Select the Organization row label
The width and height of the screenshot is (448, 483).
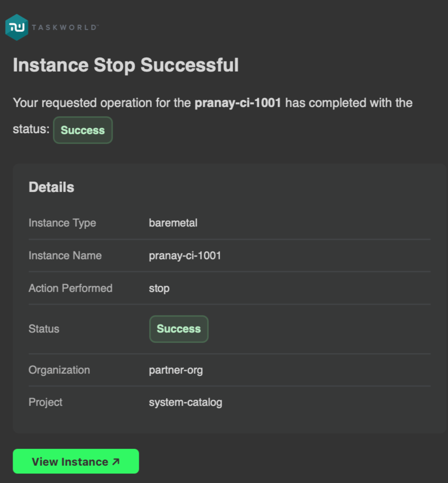tap(59, 370)
